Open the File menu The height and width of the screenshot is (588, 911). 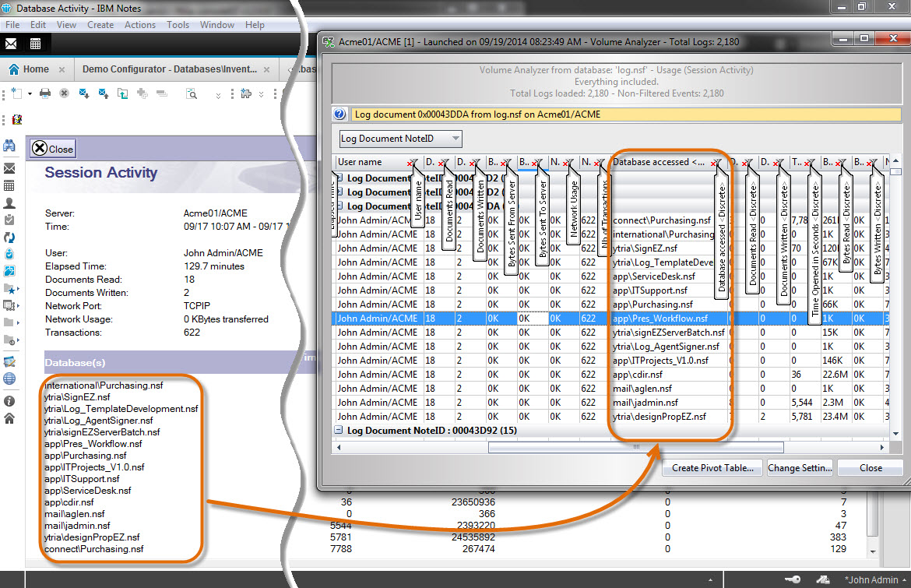click(x=12, y=25)
